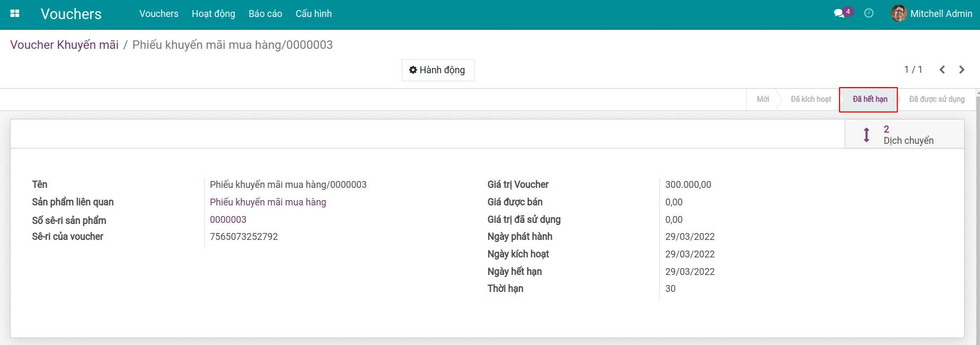Click voucher serial 7565073252792
This screenshot has width=980, height=345.
coord(244,237)
